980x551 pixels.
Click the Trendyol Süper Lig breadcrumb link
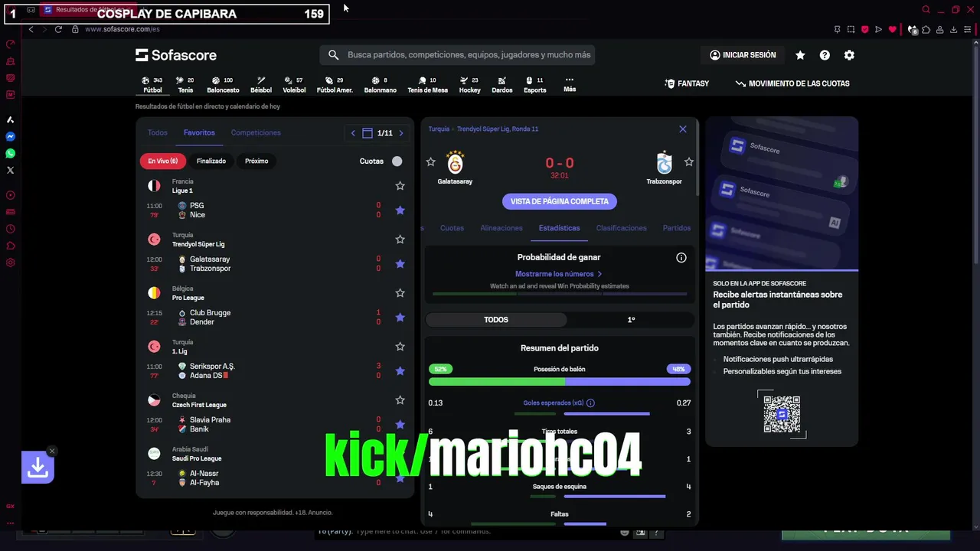pos(498,129)
